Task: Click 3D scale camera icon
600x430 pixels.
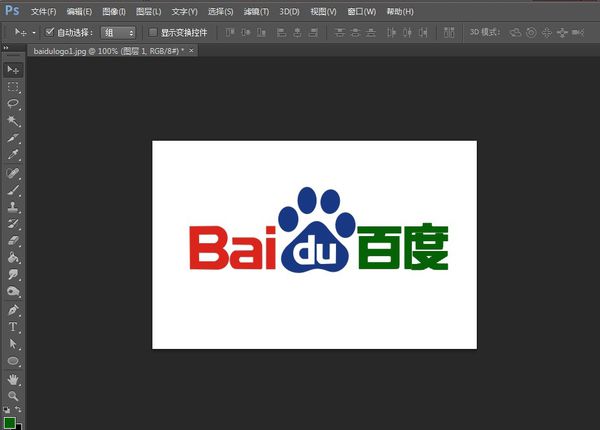Action: pyautogui.click(x=578, y=33)
